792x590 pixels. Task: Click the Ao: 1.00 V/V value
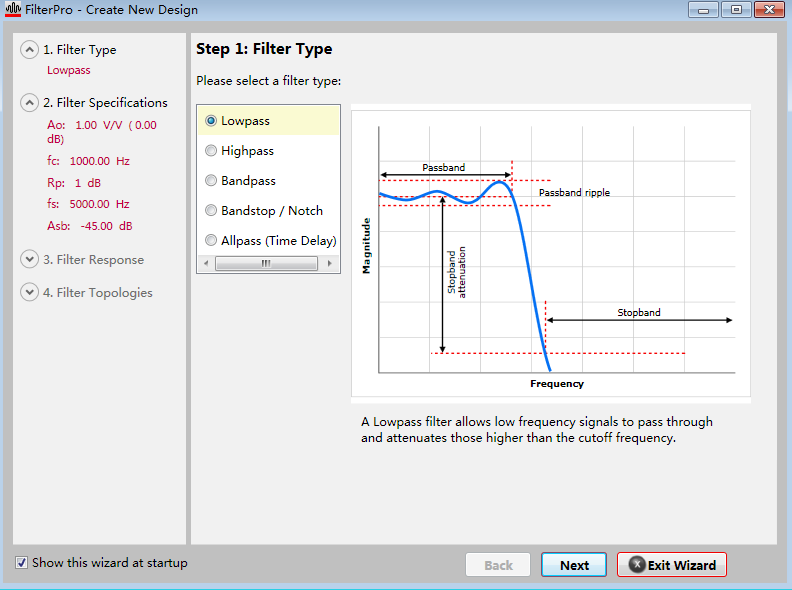tap(102, 131)
